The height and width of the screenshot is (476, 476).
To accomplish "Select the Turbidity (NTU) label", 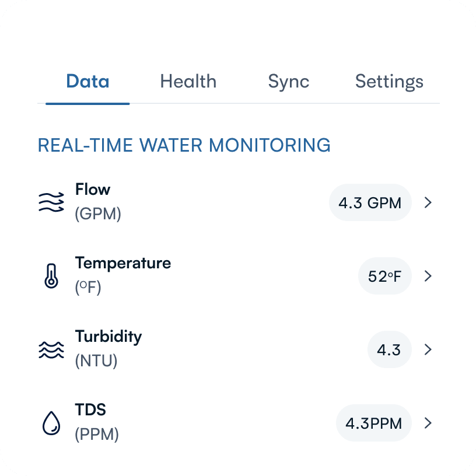I will (108, 349).
